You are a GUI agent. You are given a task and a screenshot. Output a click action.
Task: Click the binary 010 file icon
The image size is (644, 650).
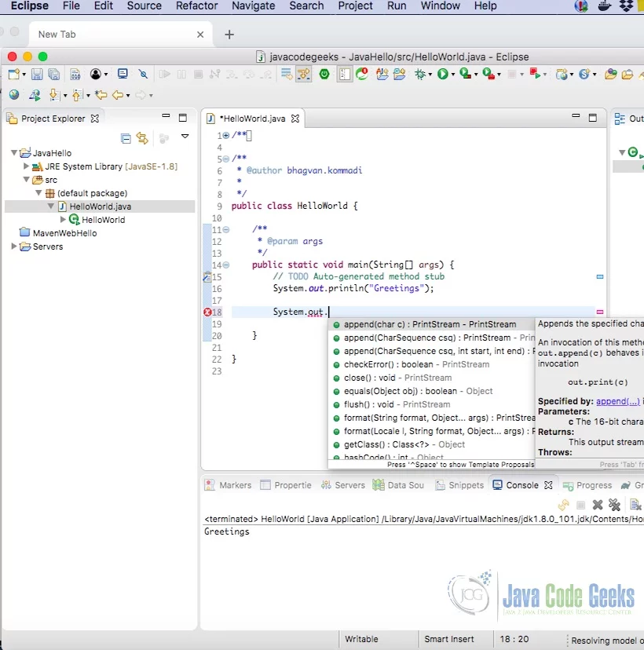[75, 75]
